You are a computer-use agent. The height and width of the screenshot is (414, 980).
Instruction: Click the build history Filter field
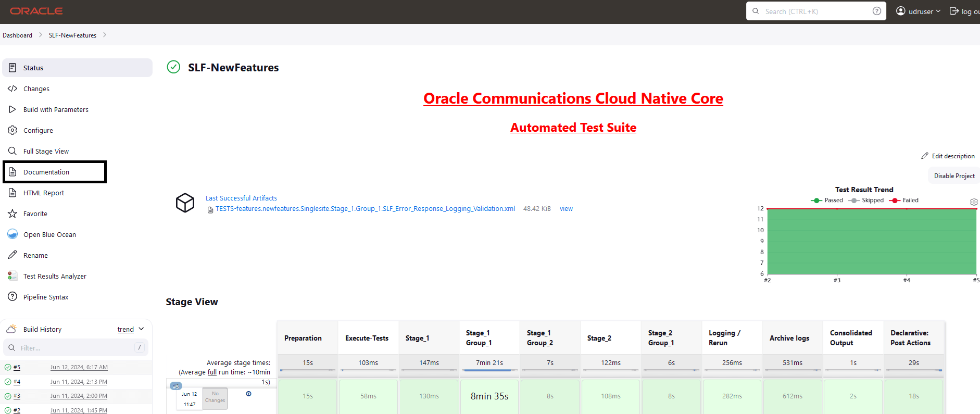coord(76,348)
